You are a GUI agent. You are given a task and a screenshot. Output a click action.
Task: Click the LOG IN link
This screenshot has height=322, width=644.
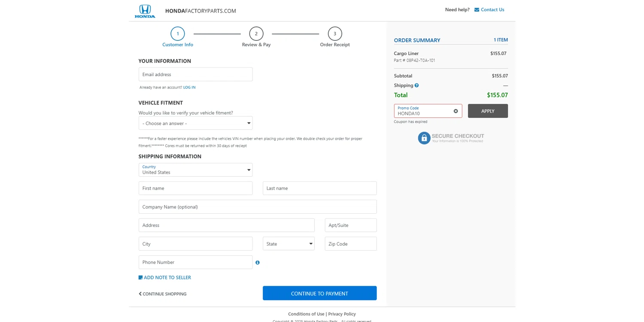(x=189, y=87)
